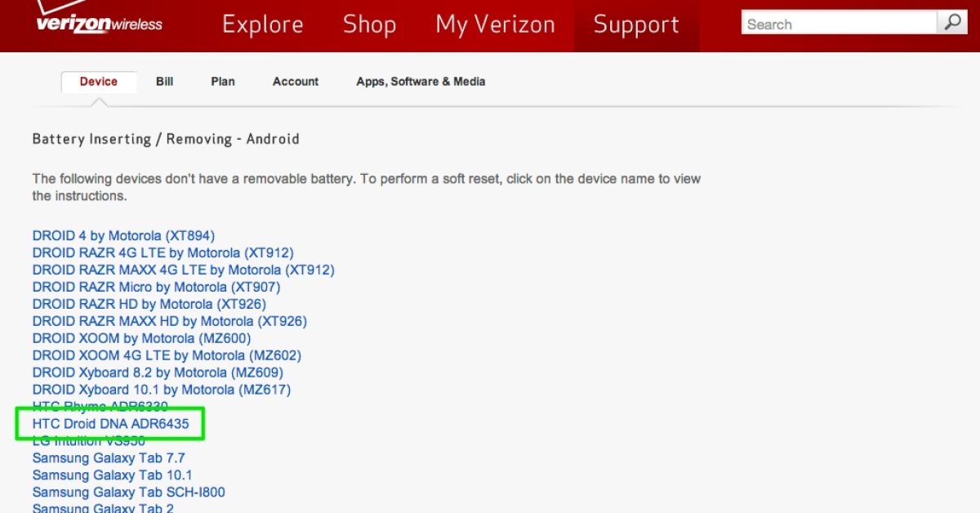Open Samsung Galaxy Tab 7.7 link
The width and height of the screenshot is (980, 513).
pos(109,458)
